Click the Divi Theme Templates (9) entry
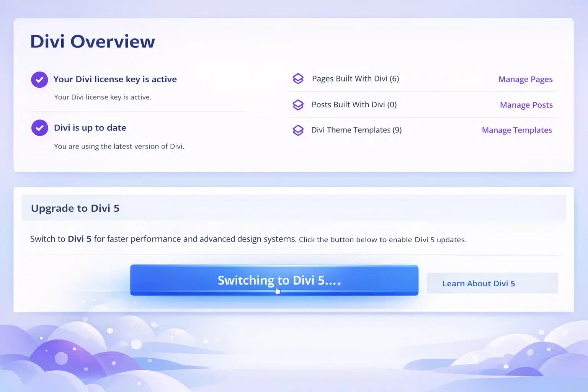Image resolution: width=588 pixels, height=392 pixels. 356,130
